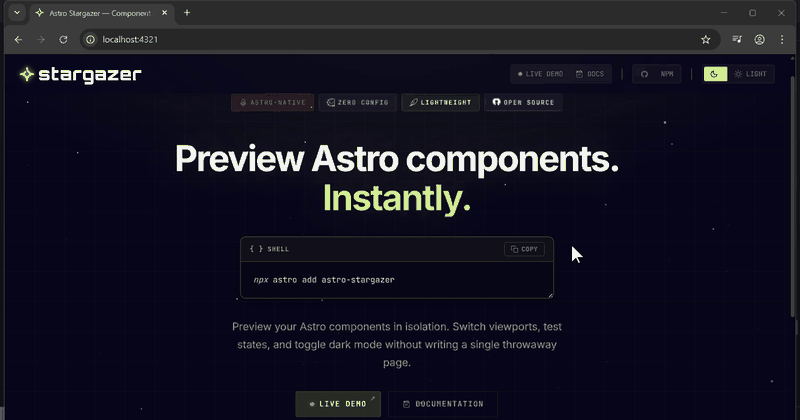Click the Preview Astro components. headline
The image size is (800, 420).
pyautogui.click(x=397, y=159)
